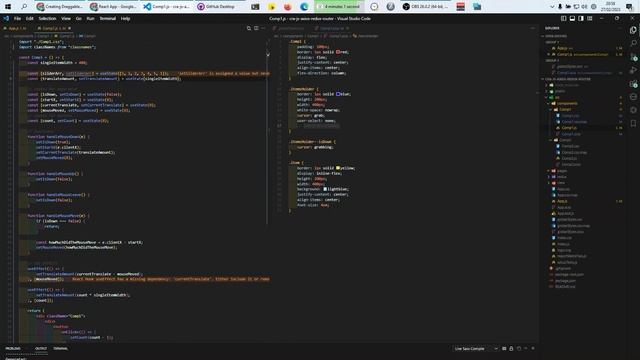The width and height of the screenshot is (640, 360).
Task: Select App.js under OPEN EDITORS
Action: point(562,48)
